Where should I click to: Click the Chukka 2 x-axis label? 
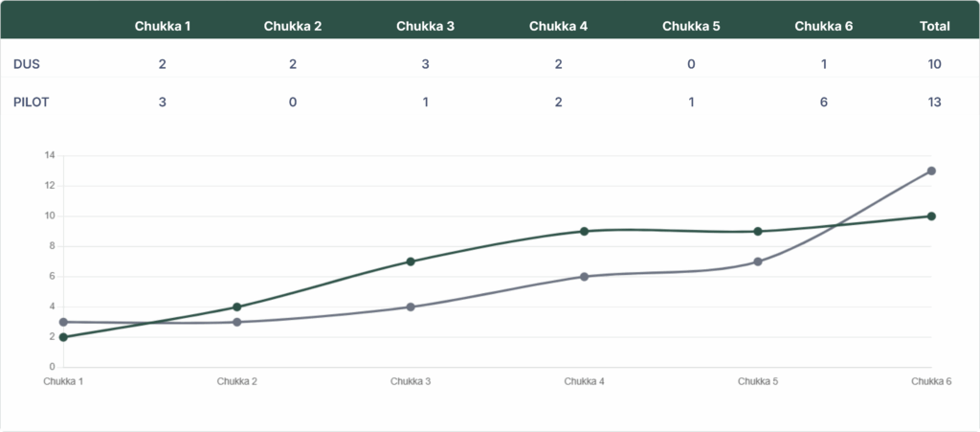point(236,381)
